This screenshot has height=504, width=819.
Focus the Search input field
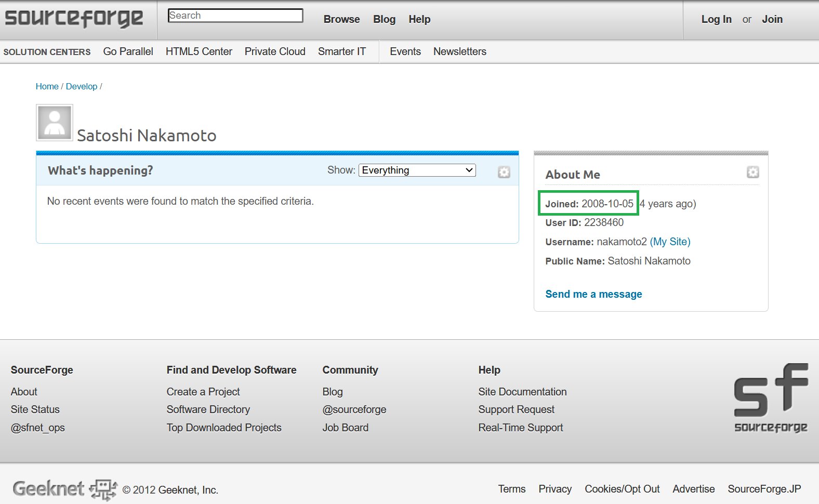[x=235, y=16]
